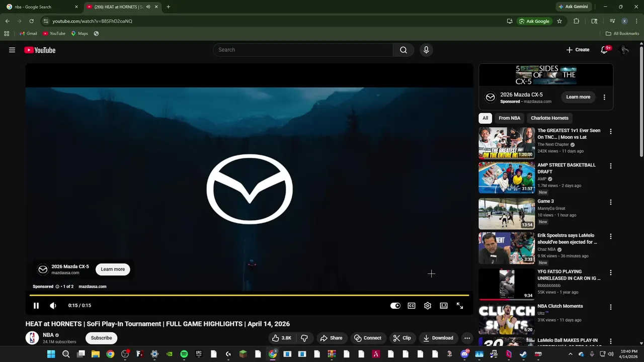644x362 pixels.
Task: Click the search magnifier button
Action: 404,50
